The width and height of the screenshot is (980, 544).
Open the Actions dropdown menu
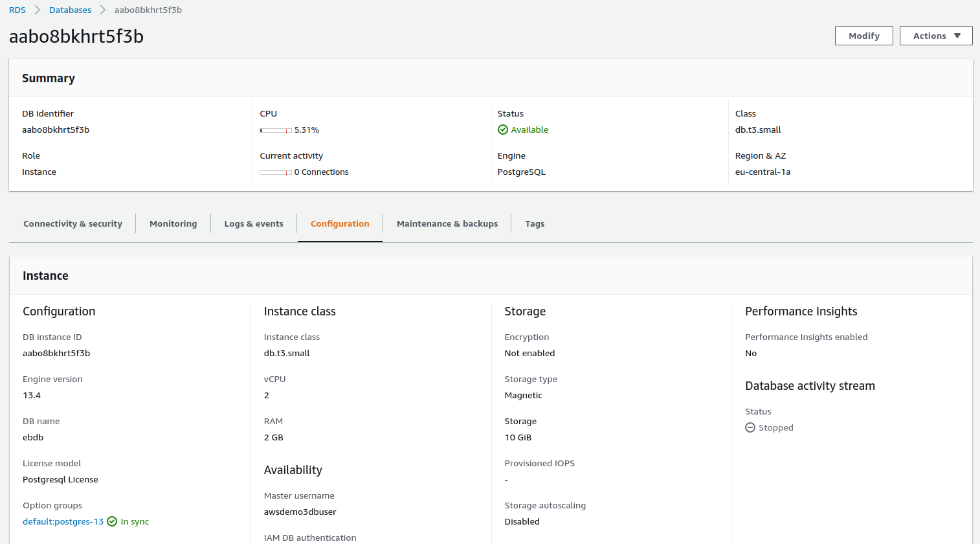click(x=936, y=36)
